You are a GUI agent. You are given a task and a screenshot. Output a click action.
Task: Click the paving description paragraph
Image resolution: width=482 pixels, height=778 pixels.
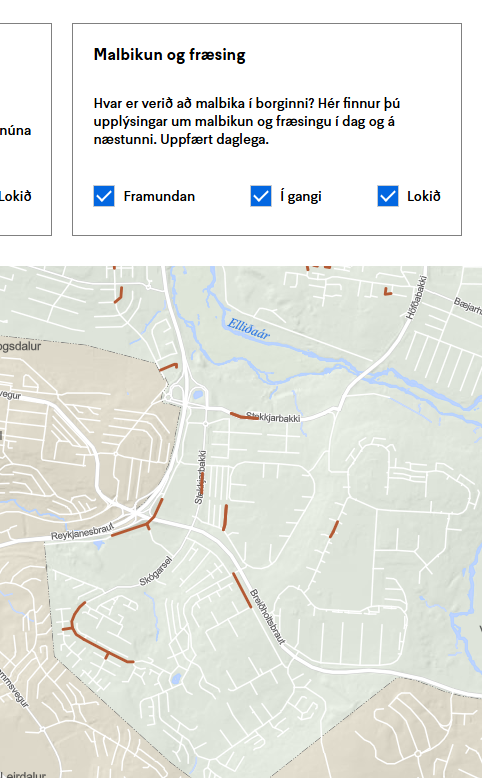tap(247, 122)
